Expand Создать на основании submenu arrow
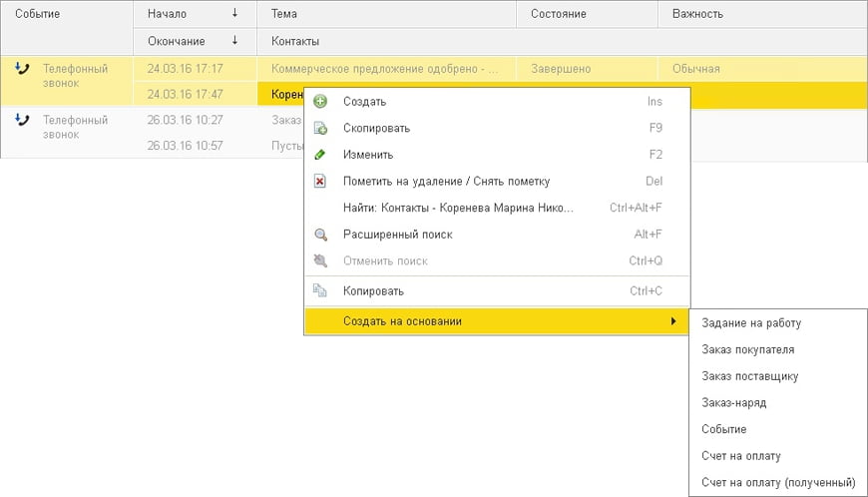 (673, 321)
